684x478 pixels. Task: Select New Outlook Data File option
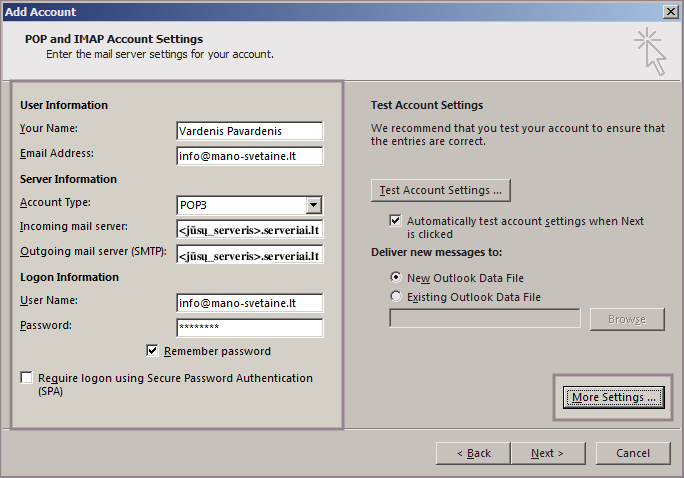point(397,277)
